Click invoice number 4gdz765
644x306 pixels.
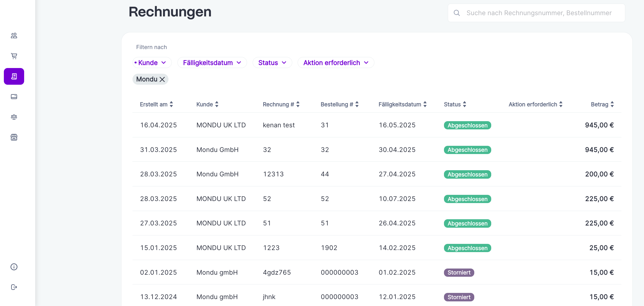[x=277, y=272]
